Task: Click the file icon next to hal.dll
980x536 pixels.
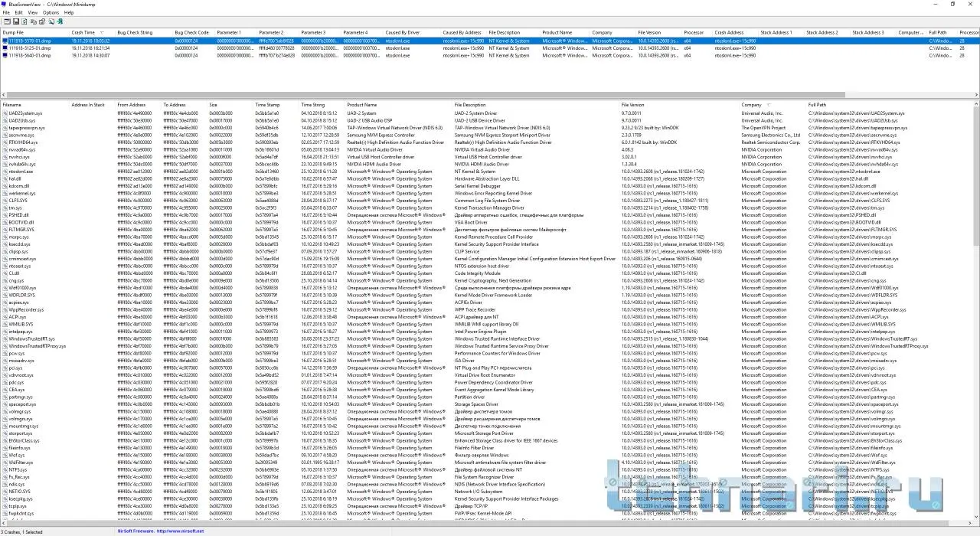Action: coord(5,178)
